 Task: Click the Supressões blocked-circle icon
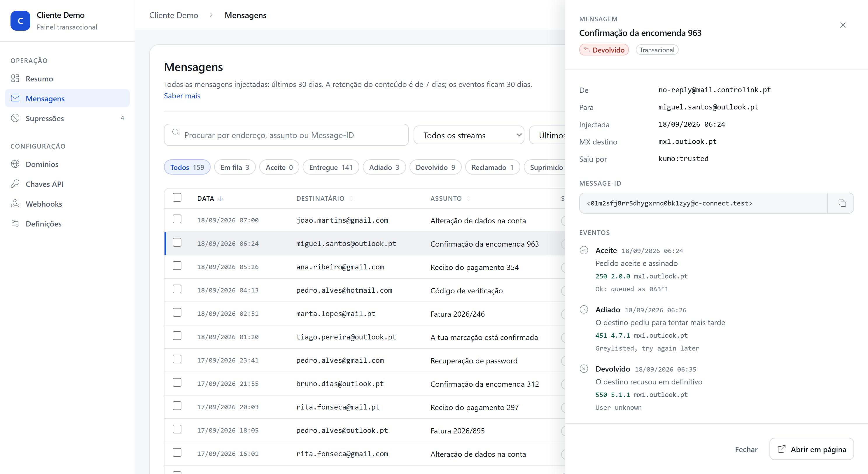point(15,118)
